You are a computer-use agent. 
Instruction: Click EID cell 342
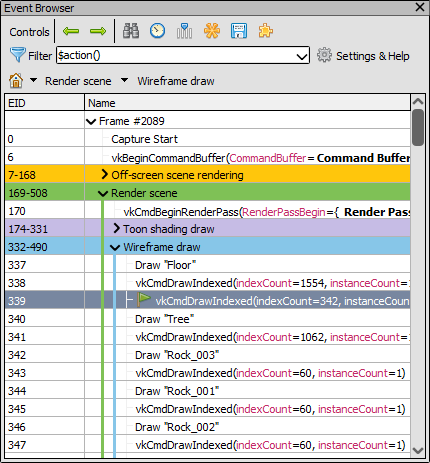tap(44, 355)
